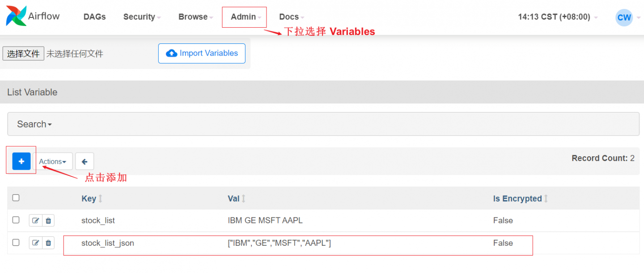Toggle the select-all checkbox in header

pos(16,198)
